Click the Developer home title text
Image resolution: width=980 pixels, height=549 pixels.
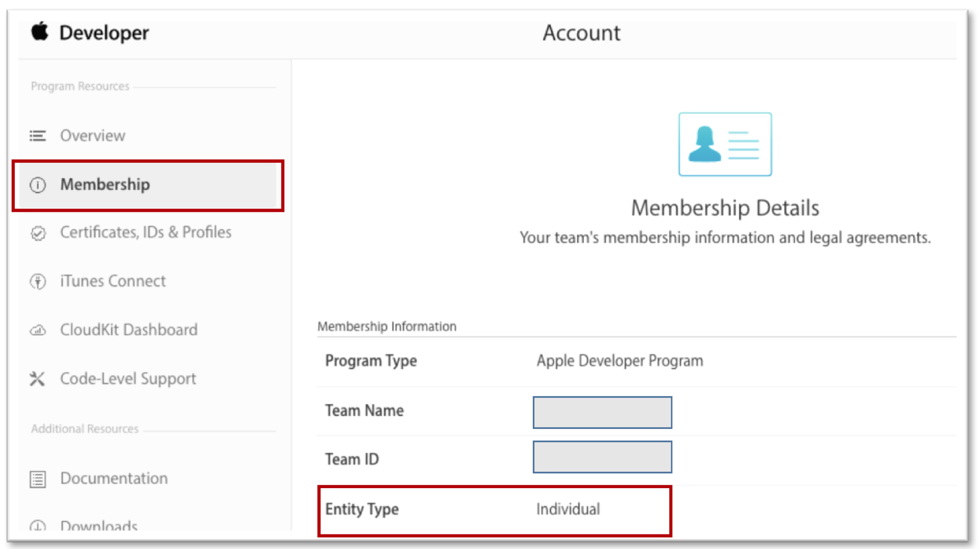click(x=104, y=33)
